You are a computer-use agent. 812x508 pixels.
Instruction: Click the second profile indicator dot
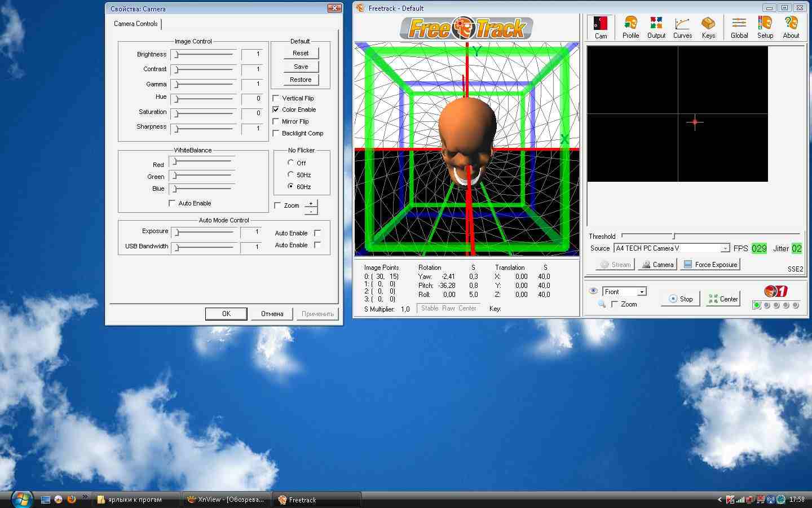[767, 305]
